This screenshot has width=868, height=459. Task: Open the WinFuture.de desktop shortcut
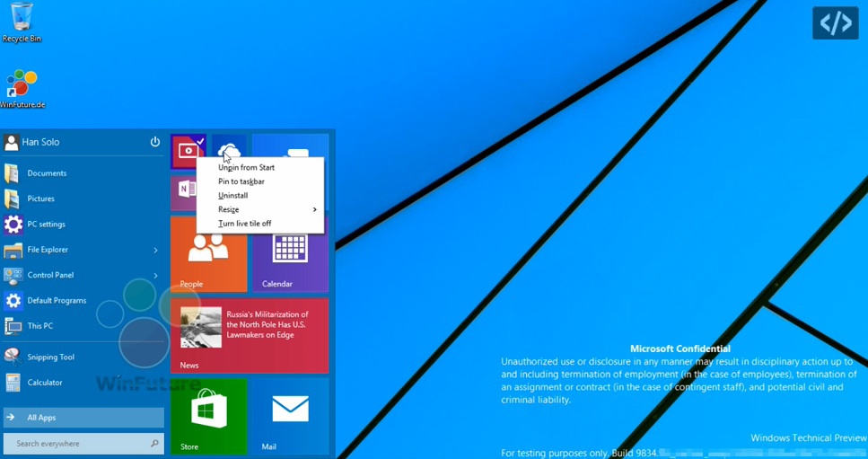click(22, 89)
